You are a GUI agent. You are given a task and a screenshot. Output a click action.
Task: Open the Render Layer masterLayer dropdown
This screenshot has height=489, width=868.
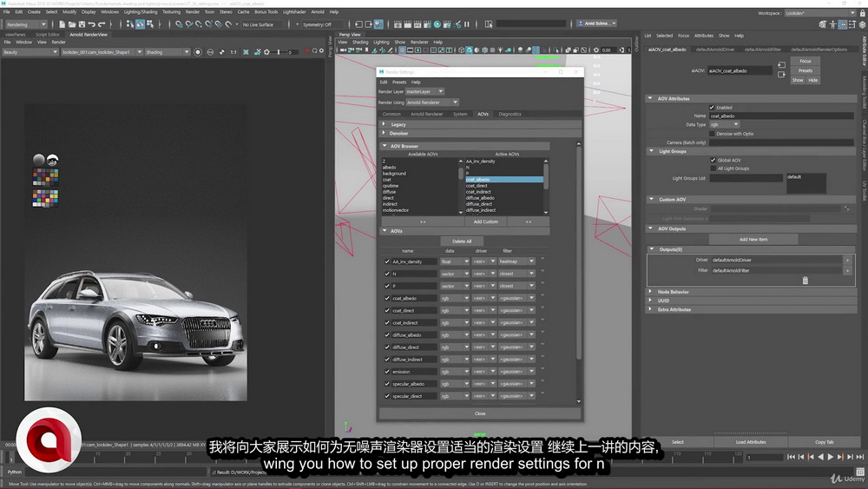[x=424, y=91]
